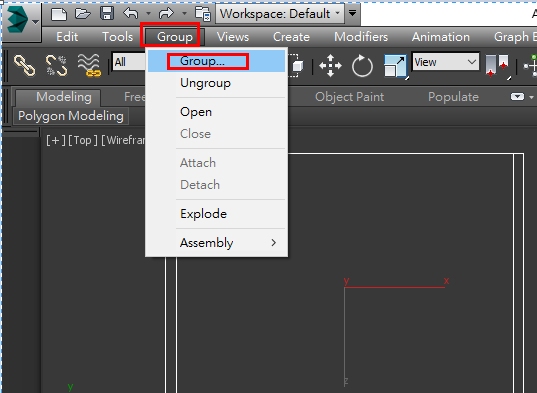
Task: Click the Use Pivot Point Center icon
Action: click(497, 65)
